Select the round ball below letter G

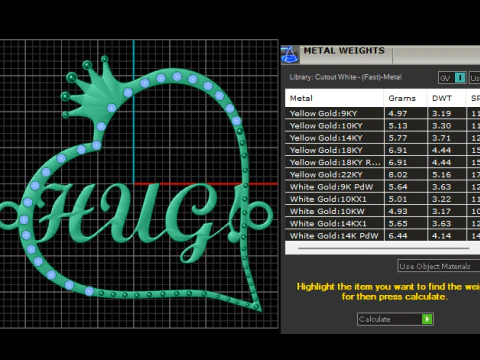click(x=233, y=237)
